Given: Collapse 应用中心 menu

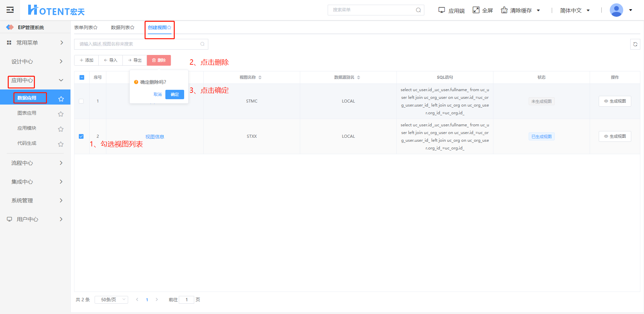Looking at the screenshot, I should click(35, 80).
